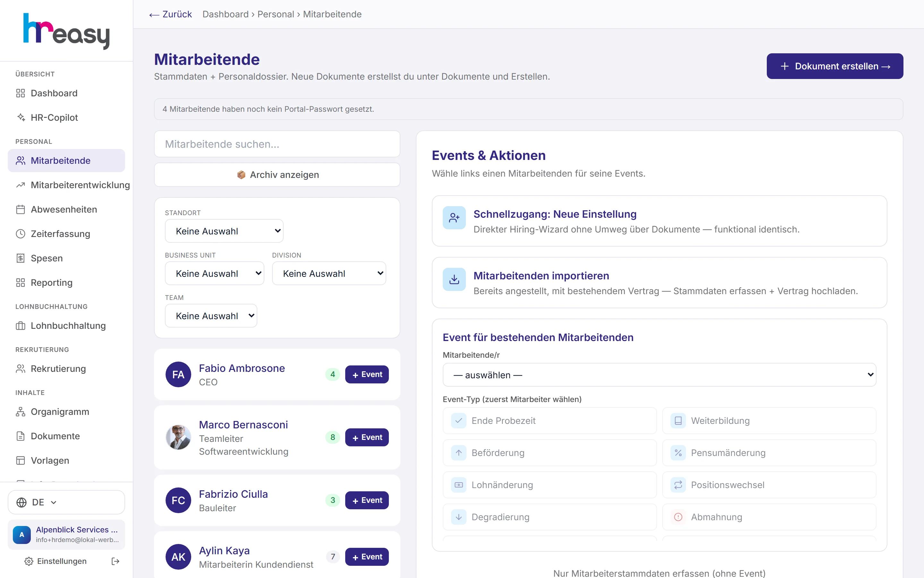Click the HR-Copilot sparkle icon
Image resolution: width=924 pixels, height=578 pixels.
point(21,117)
